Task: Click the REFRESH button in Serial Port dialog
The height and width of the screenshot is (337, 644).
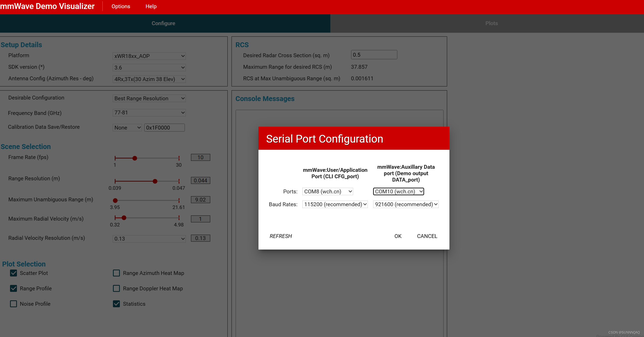Action: tap(281, 236)
